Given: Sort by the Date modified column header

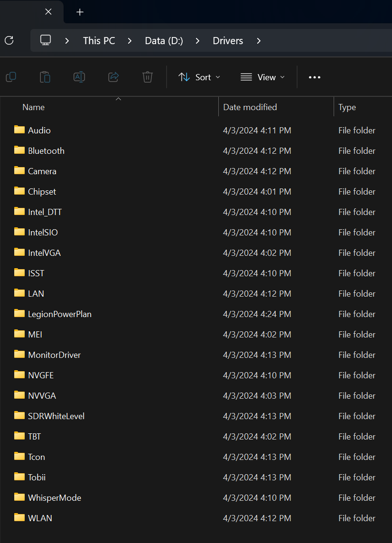Looking at the screenshot, I should coord(250,107).
